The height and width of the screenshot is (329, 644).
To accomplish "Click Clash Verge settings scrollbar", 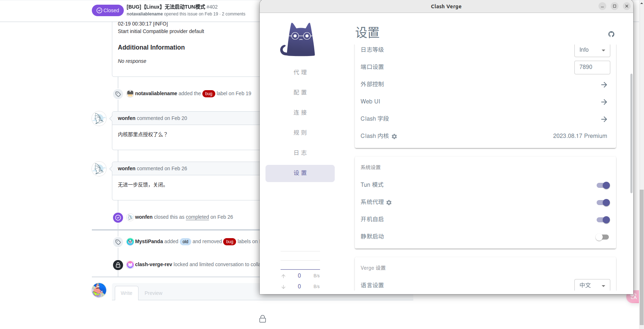I will (x=631, y=133).
